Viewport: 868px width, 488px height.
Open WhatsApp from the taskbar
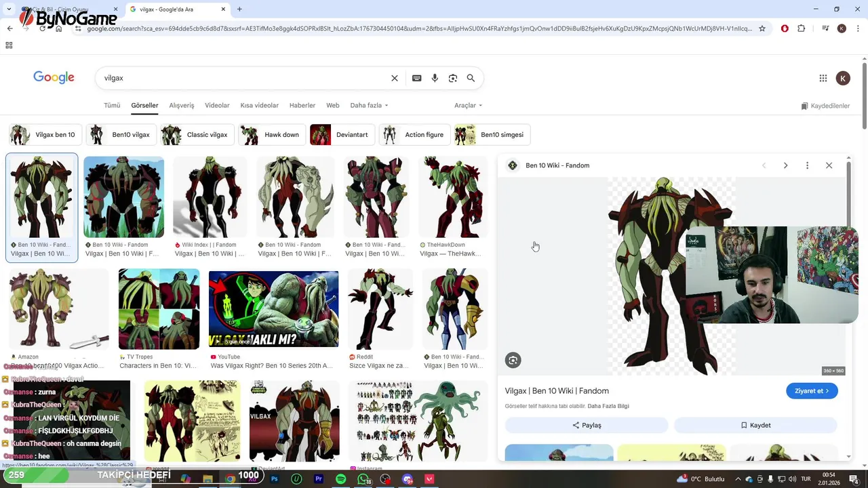(363, 479)
